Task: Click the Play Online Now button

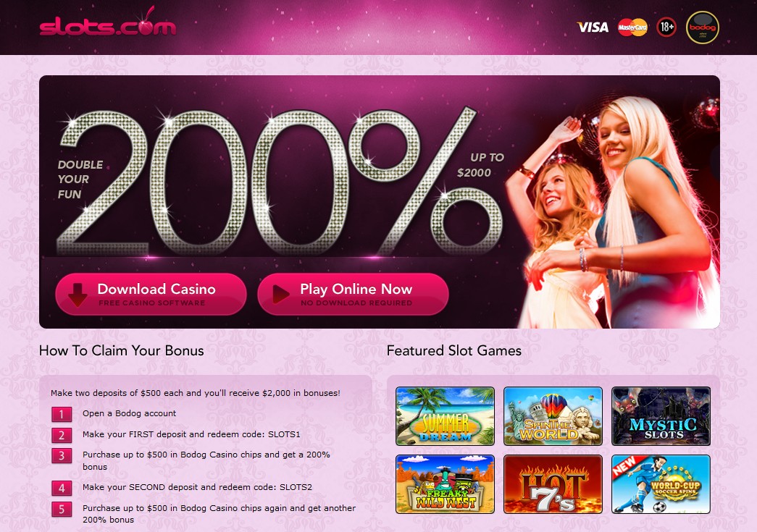Action: coord(353,294)
